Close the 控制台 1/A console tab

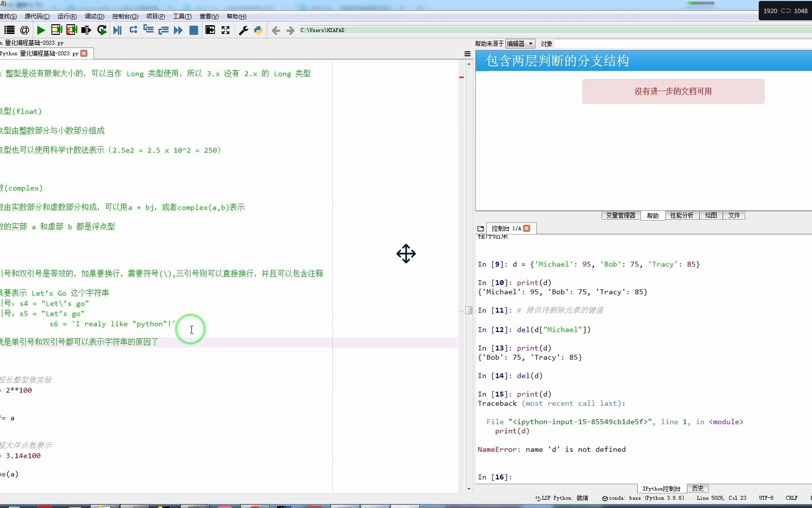click(527, 228)
